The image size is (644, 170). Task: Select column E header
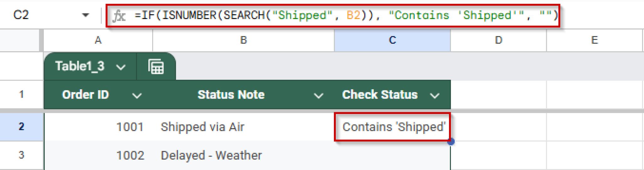(594, 40)
